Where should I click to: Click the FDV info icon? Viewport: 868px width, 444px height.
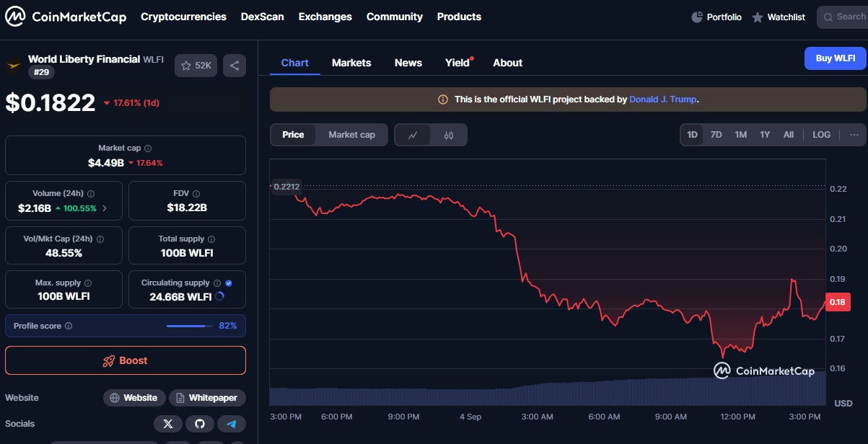point(196,194)
